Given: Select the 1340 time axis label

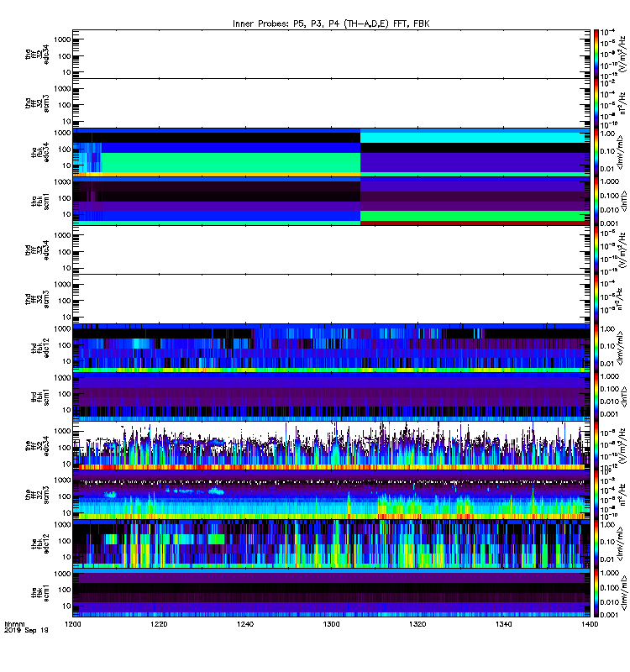Looking at the screenshot, I should tap(503, 624).
